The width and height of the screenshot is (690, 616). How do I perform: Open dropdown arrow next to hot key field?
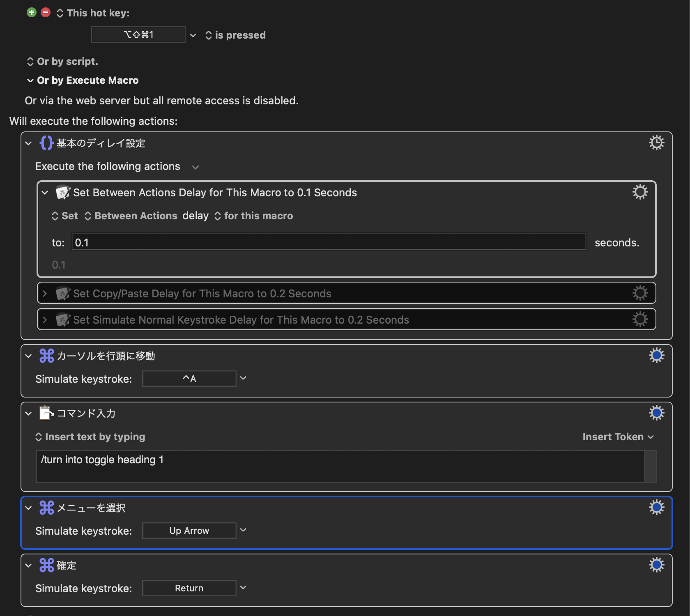point(193,35)
